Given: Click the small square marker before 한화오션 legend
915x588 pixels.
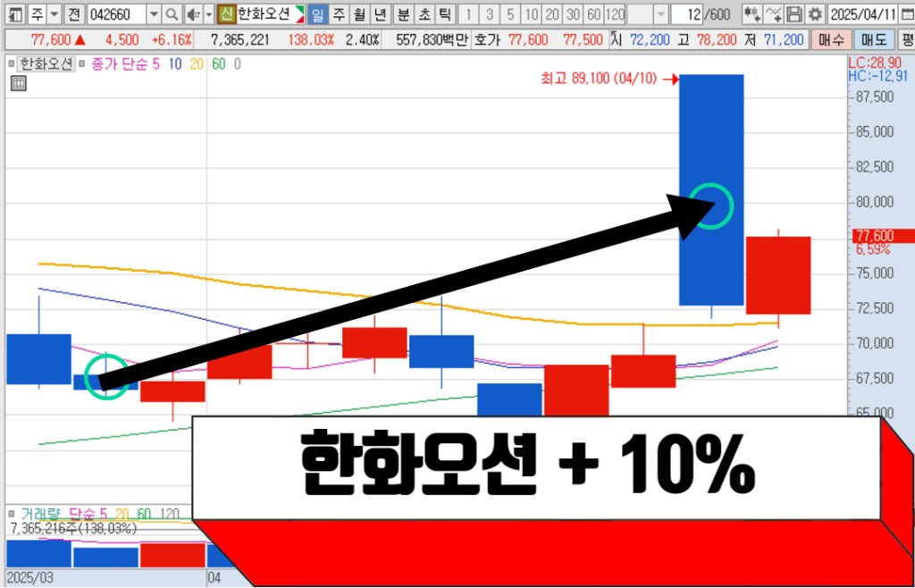Looking at the screenshot, I should pos(11,63).
